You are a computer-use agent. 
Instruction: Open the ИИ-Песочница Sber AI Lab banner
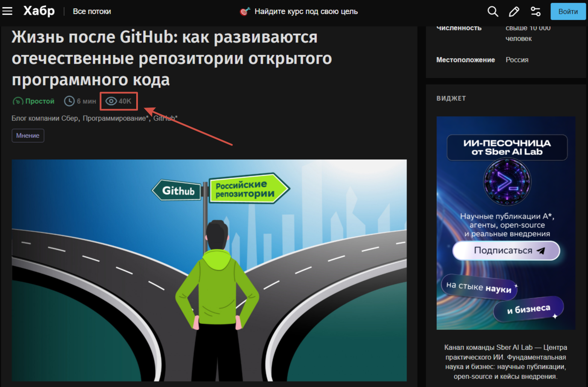[x=506, y=223]
